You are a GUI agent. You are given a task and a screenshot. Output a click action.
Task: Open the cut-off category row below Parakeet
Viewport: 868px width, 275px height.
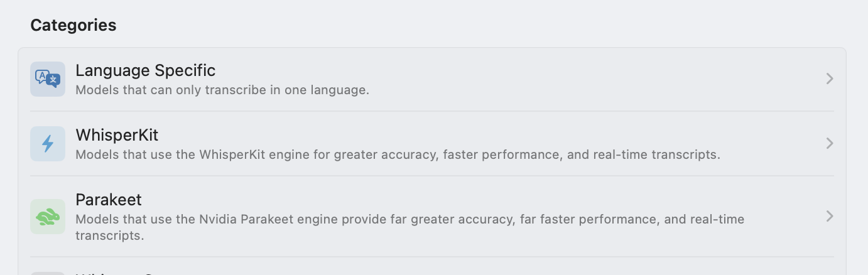pyautogui.click(x=432, y=269)
